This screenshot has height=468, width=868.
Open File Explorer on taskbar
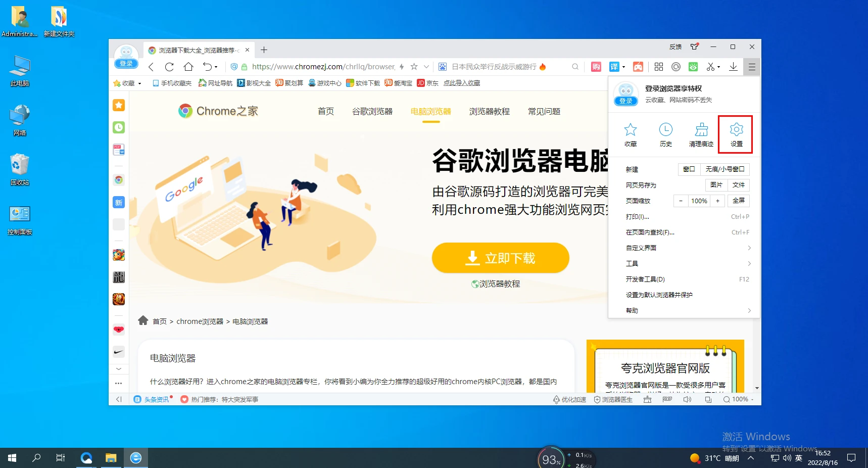[111, 458]
